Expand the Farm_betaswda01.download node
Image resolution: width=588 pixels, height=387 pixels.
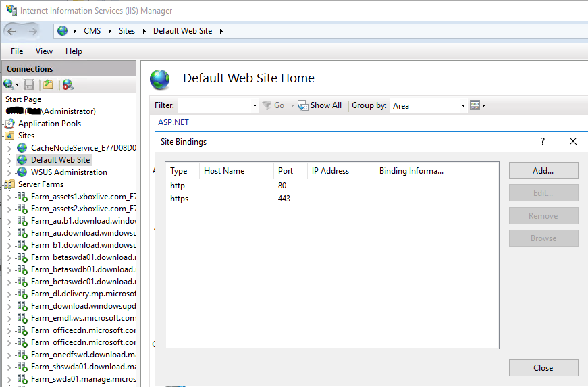(9, 257)
